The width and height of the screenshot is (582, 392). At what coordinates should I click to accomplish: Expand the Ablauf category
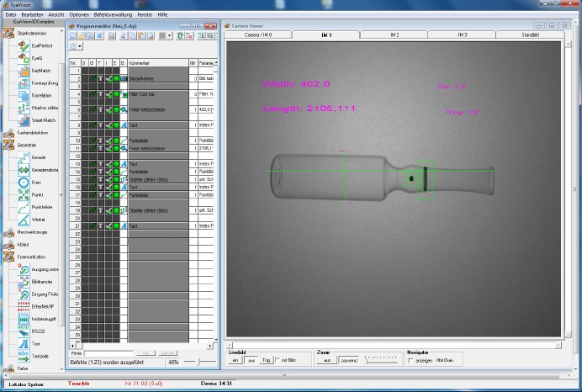click(x=8, y=245)
